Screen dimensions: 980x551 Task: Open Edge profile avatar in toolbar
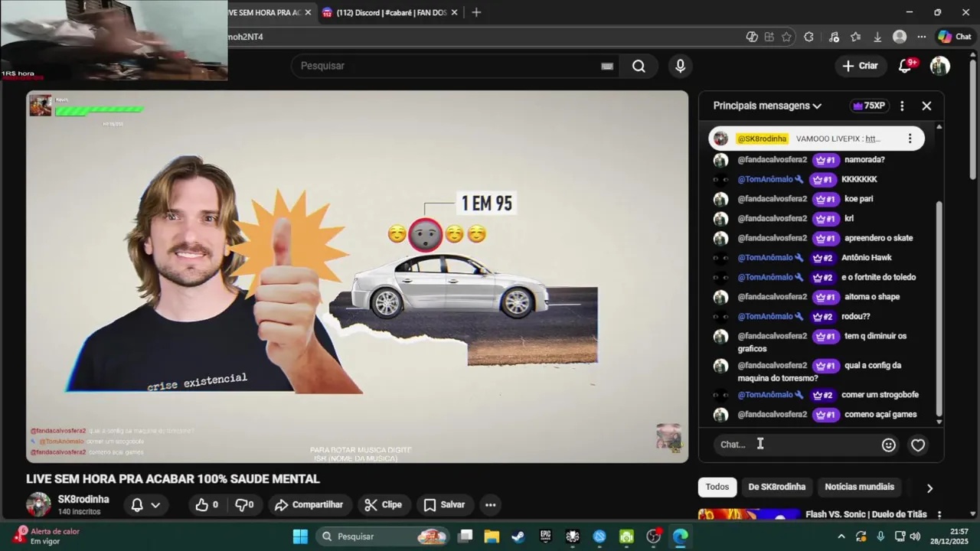(900, 37)
